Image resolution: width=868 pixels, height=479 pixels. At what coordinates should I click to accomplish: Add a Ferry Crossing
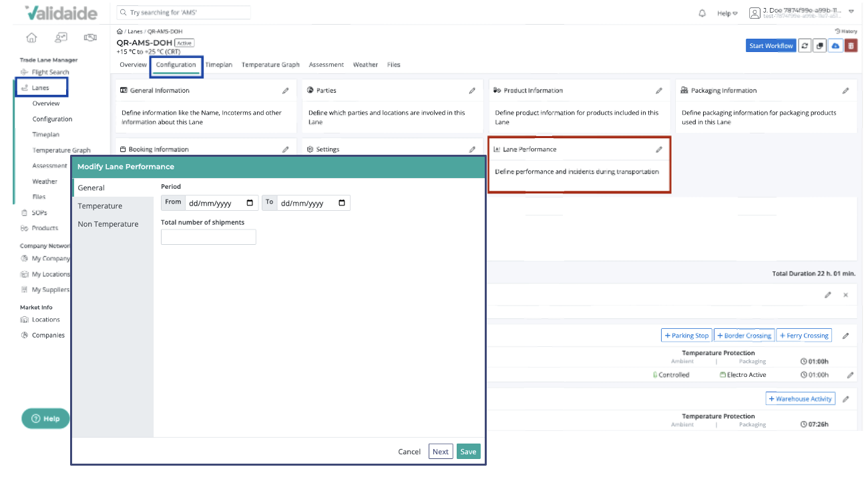[804, 336]
